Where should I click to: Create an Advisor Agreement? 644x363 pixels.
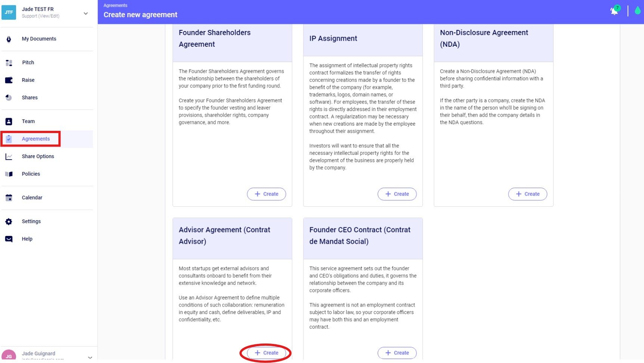coord(266,353)
